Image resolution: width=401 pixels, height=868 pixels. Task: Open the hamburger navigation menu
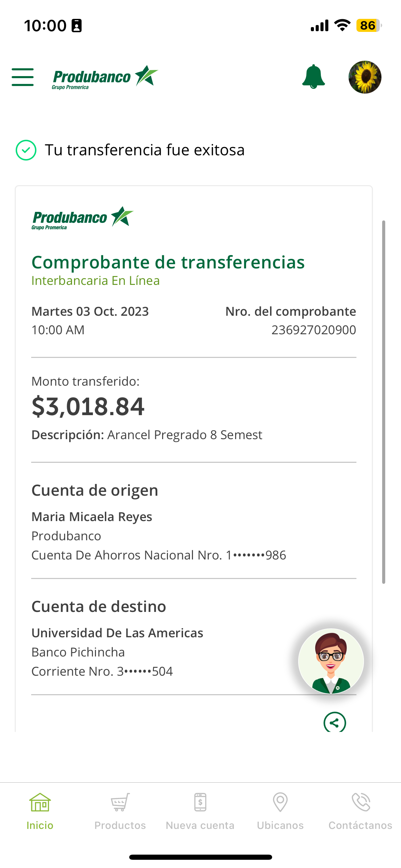(23, 77)
